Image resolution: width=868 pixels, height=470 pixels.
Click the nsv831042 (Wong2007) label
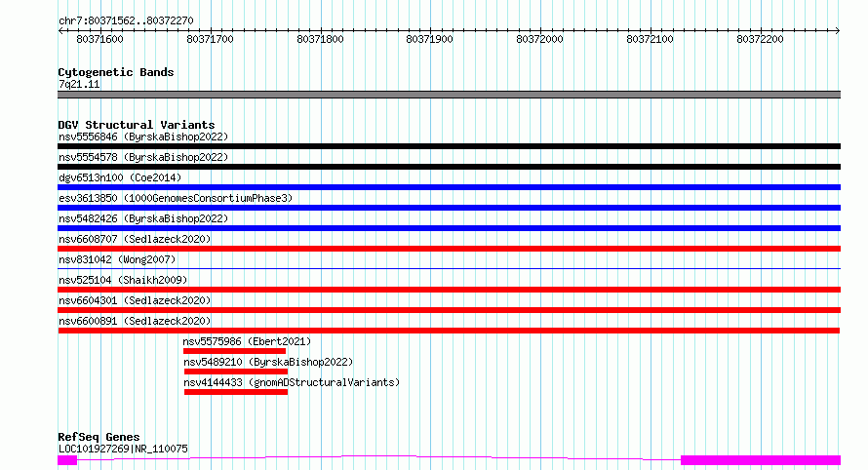[x=117, y=259]
